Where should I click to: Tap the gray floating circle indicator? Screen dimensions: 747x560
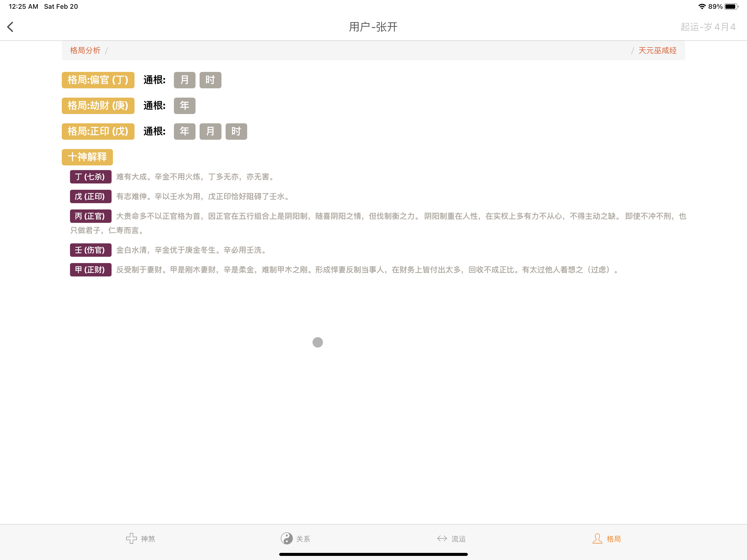(x=317, y=342)
